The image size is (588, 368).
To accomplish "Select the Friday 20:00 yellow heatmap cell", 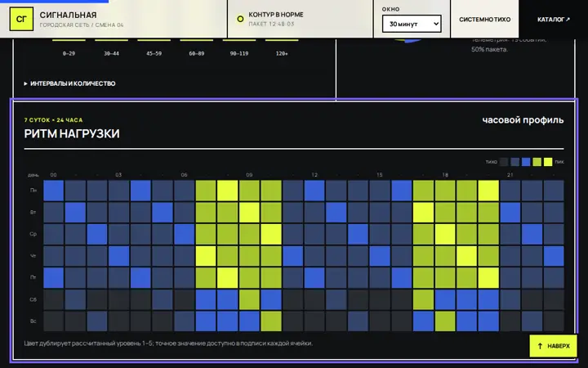I will coord(488,277).
